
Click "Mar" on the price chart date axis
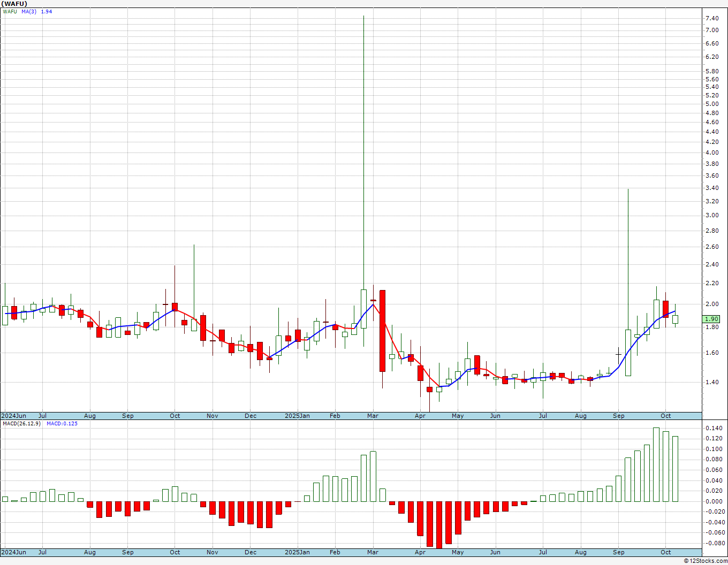[373, 416]
